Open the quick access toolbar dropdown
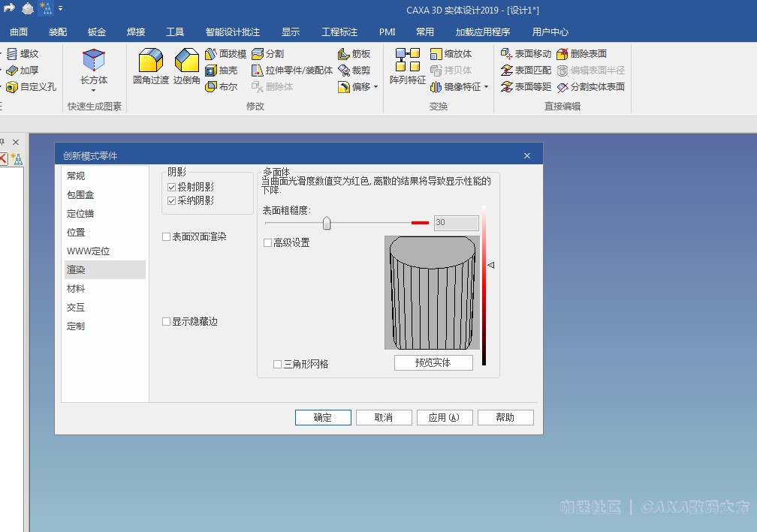The image size is (757, 532). pos(60,8)
